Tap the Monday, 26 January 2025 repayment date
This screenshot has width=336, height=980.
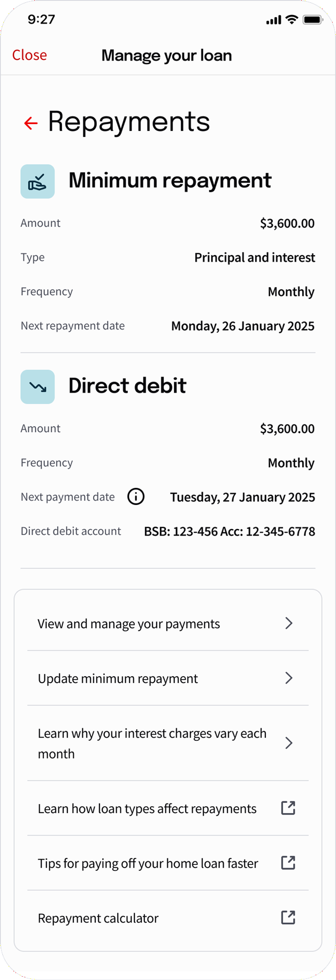243,326
